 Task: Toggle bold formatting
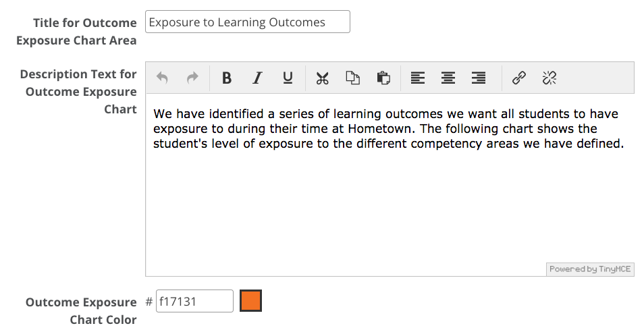(x=227, y=78)
